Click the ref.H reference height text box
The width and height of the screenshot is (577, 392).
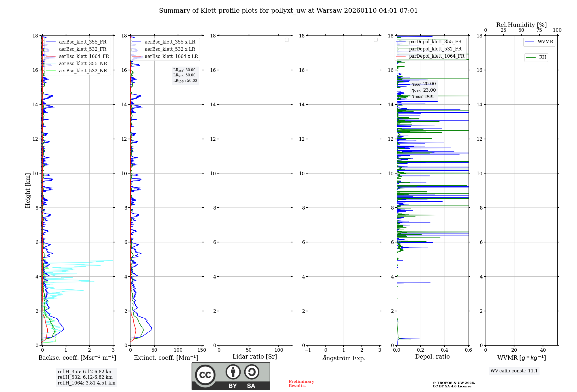[86, 377]
